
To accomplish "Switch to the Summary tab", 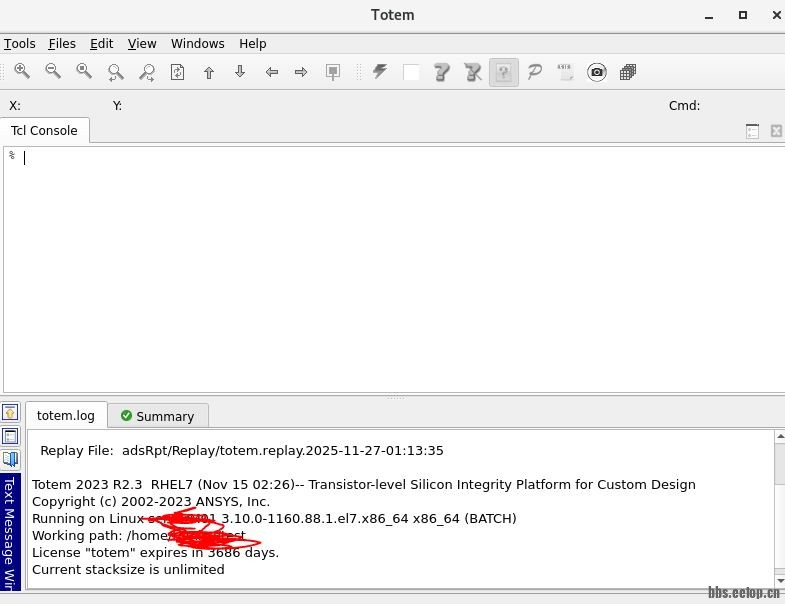I will [158, 416].
